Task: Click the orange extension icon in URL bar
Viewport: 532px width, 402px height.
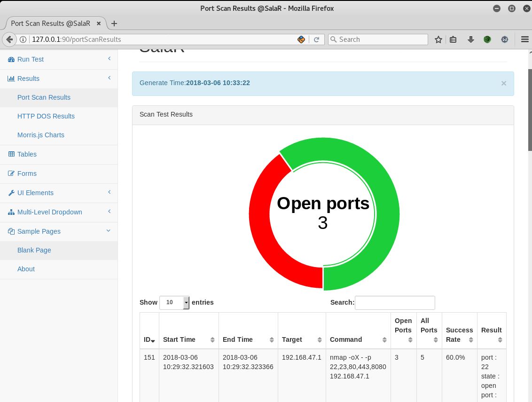Action: click(x=301, y=39)
